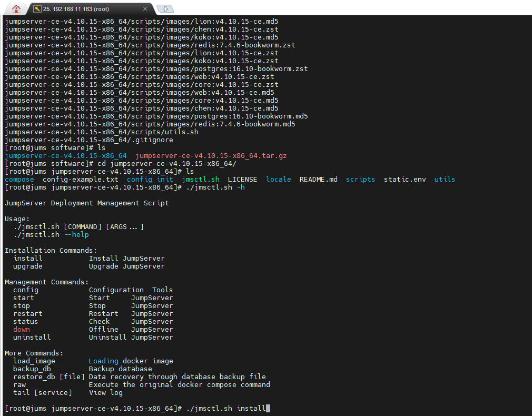Click the blue 'Loading' word in description
The image size is (532, 416).
103,361
